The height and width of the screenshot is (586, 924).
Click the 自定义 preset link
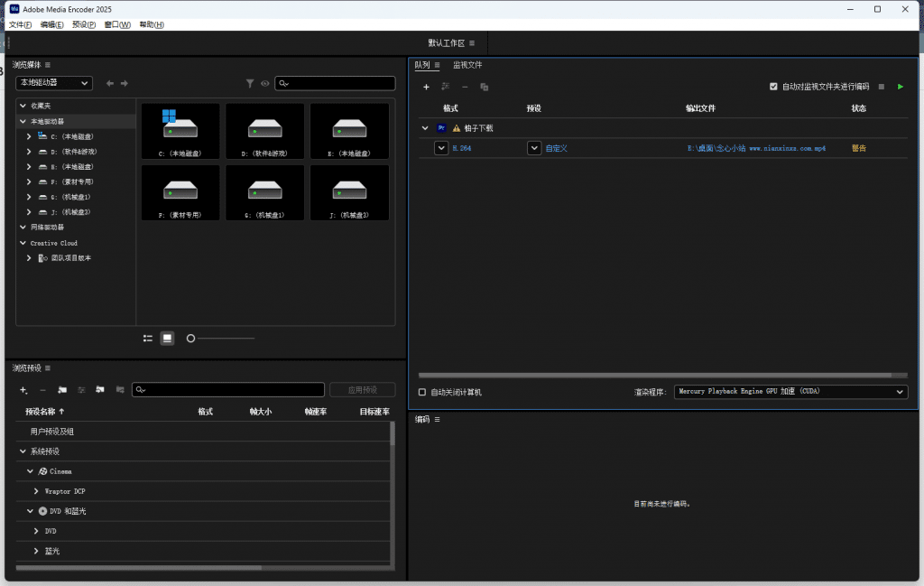(x=556, y=149)
